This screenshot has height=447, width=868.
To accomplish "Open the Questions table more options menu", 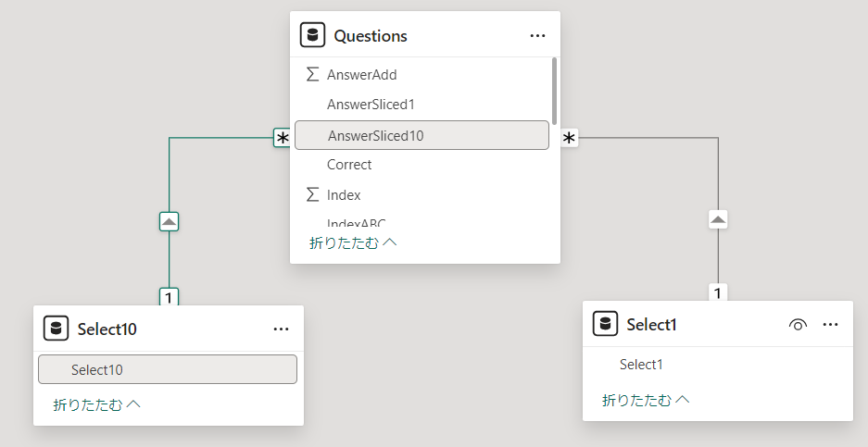I will [537, 36].
